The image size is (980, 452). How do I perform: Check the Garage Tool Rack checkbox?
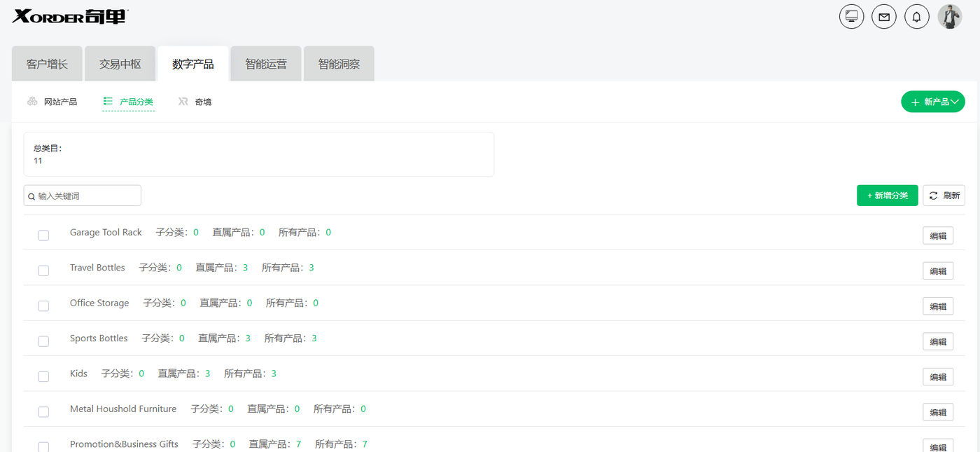tap(43, 235)
